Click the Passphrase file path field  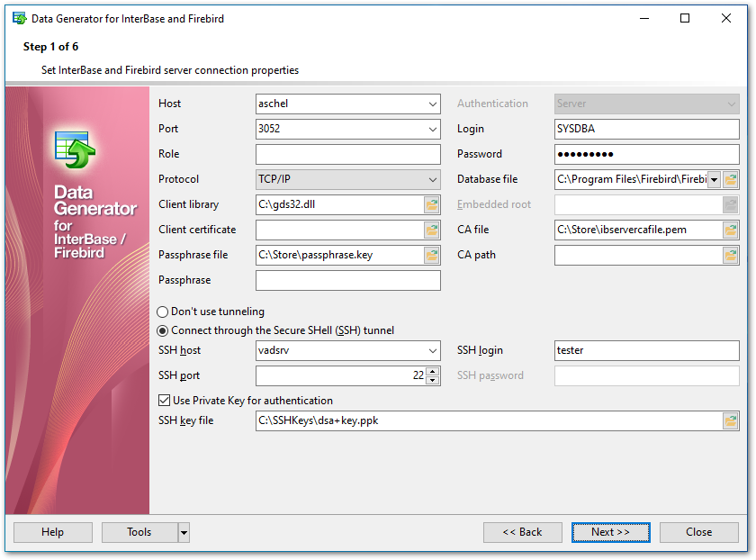340,255
